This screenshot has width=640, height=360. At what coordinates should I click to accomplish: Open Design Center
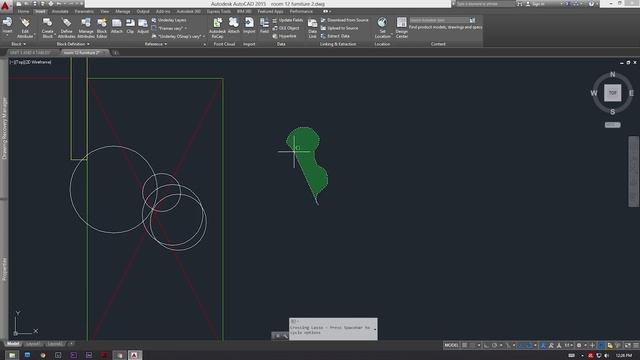tap(402, 27)
